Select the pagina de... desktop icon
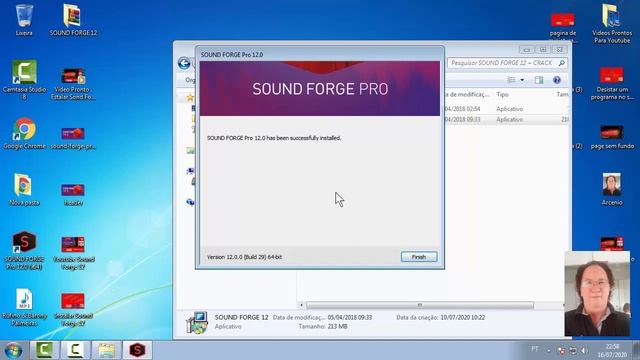Screen dimensions: 640x360 563,27
